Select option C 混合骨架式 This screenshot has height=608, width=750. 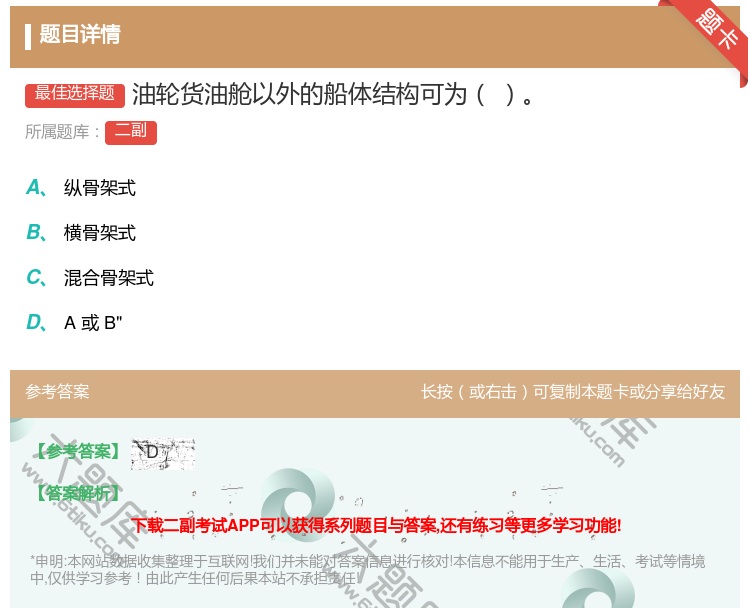coord(90,277)
